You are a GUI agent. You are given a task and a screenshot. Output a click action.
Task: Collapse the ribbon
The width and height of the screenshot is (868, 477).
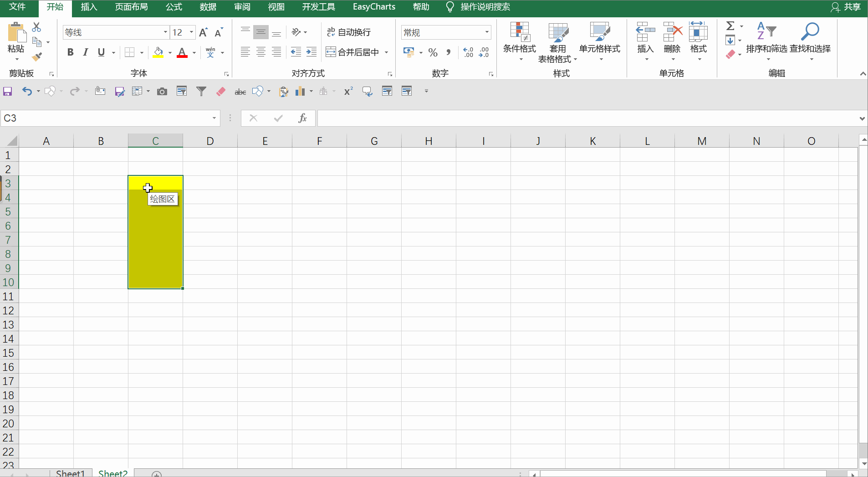click(x=863, y=74)
